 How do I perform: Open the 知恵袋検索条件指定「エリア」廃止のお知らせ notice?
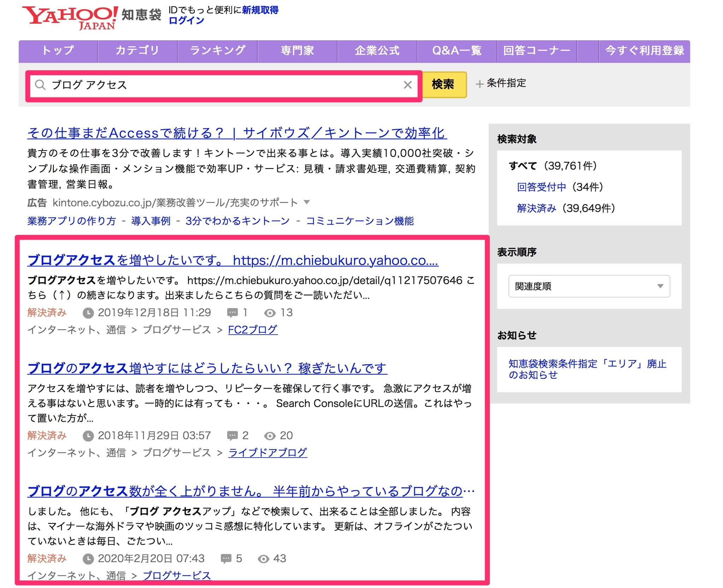click(x=587, y=369)
